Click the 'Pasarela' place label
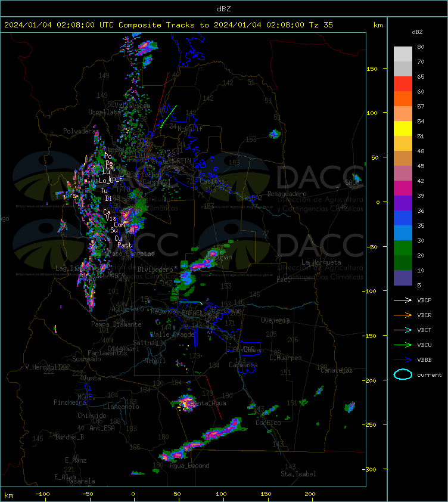 (80, 481)
